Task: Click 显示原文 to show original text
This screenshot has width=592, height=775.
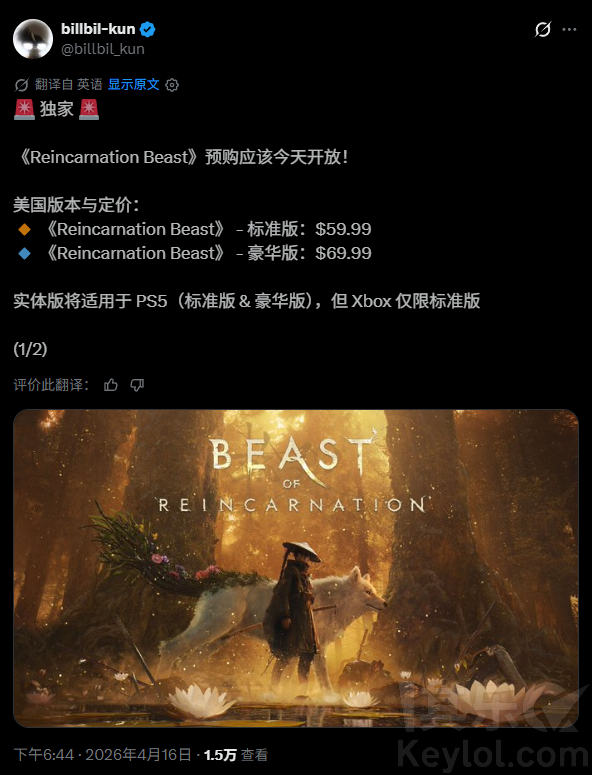Action: [x=133, y=85]
